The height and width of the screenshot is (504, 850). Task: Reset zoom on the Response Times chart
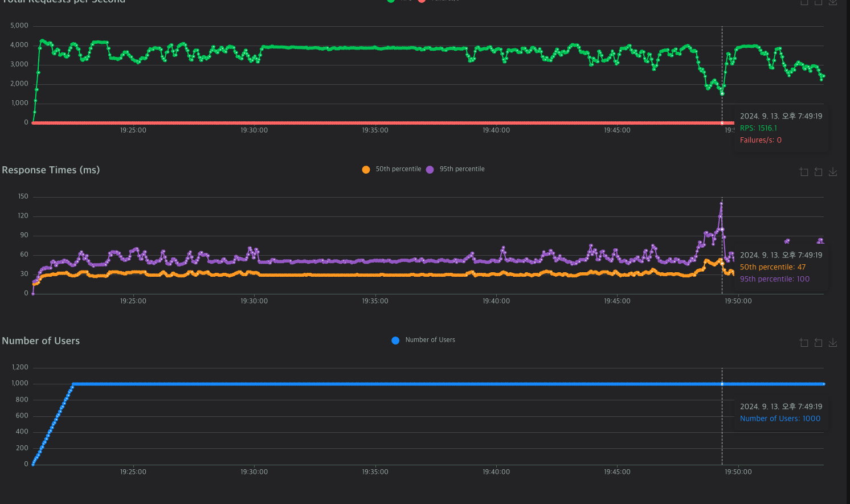[x=818, y=172]
